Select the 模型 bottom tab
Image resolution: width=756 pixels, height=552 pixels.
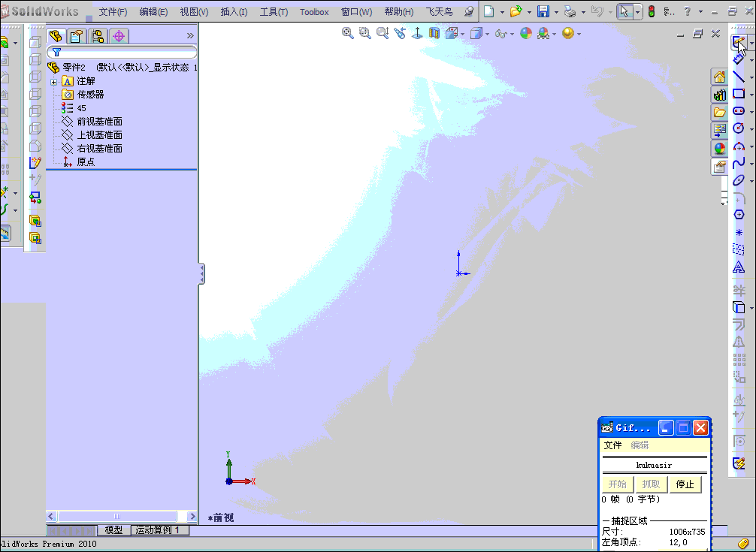tap(113, 529)
